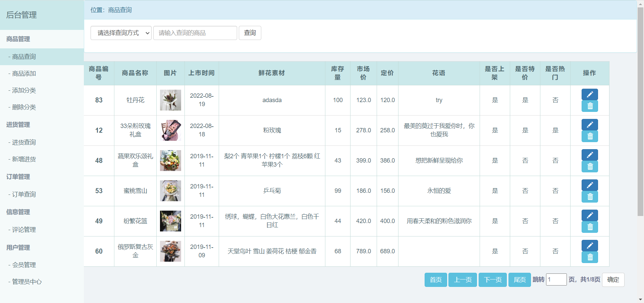Click the 是否上架 column header
This screenshot has width=644, height=303.
tap(495, 73)
